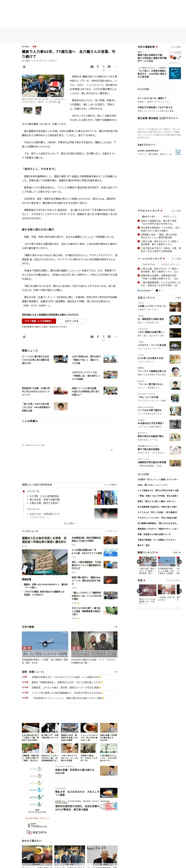
Task: Open the rice warehouse photo in top news
Action: (45, 562)
